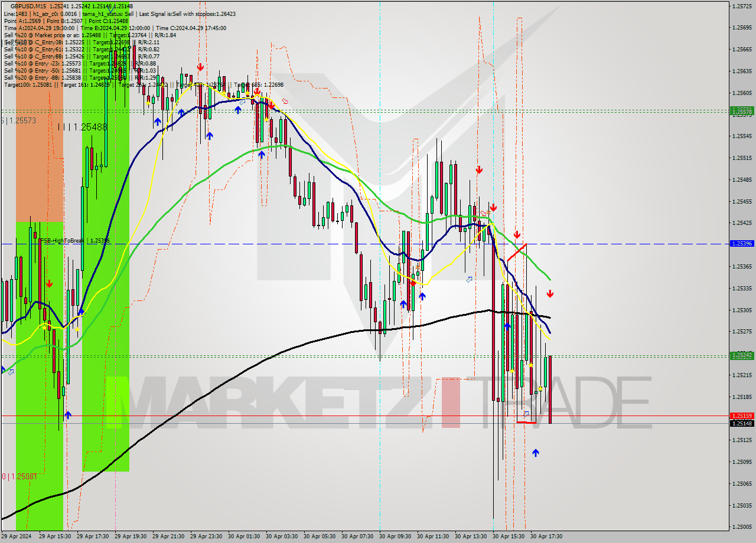Click the '| | | 1.25488' chart label
This screenshot has width=756, height=543.
click(83, 127)
